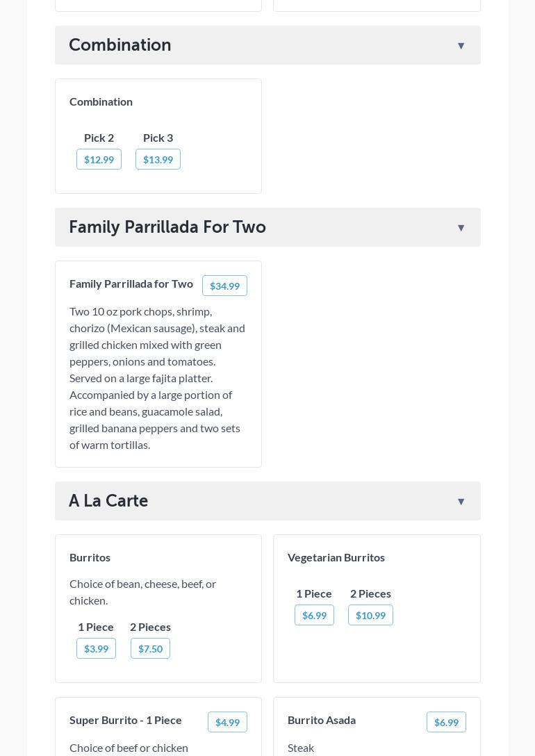Screen dimensions: 535x756
Task: Click Burrito Asada $6.99 price button
Action: (446, 723)
